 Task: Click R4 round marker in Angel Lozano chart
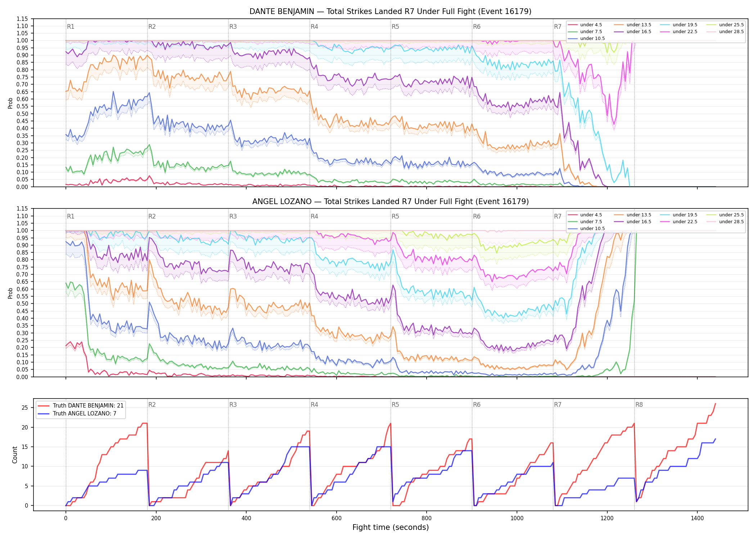pyautogui.click(x=314, y=216)
